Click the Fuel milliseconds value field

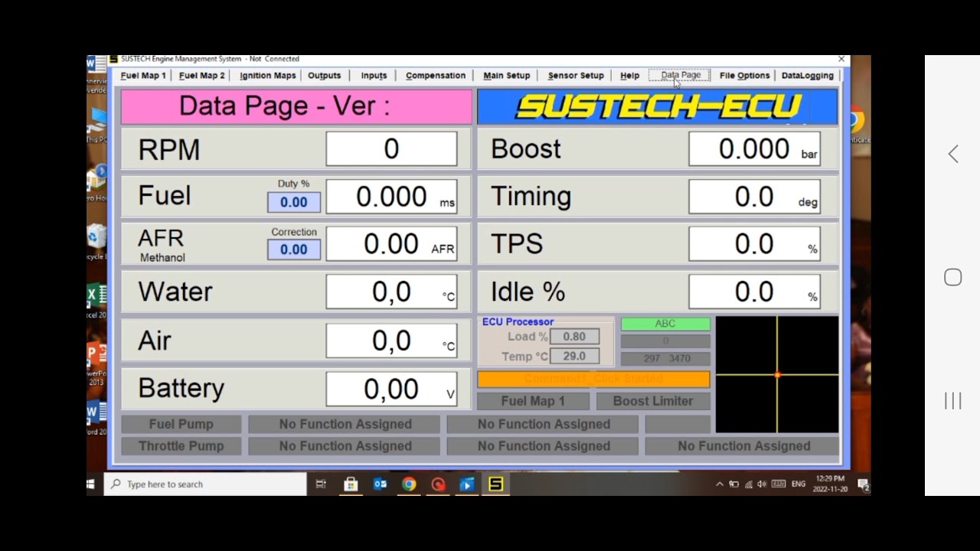click(391, 197)
